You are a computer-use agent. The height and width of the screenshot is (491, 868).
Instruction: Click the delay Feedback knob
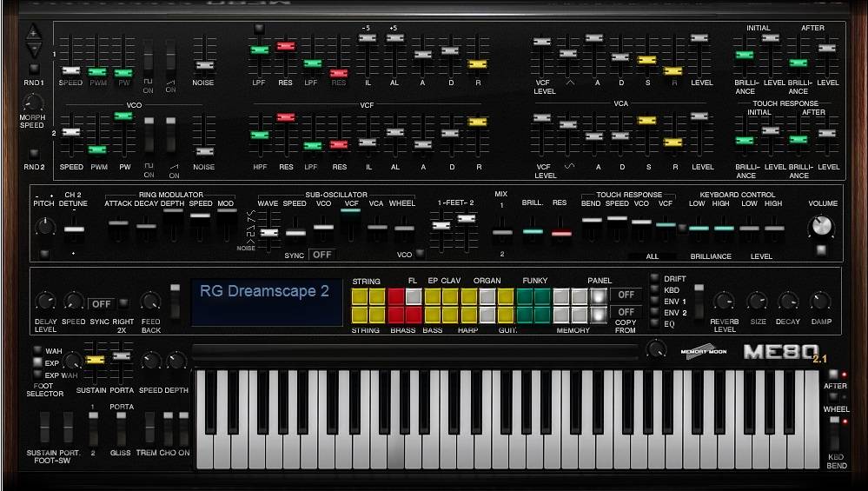pyautogui.click(x=150, y=302)
